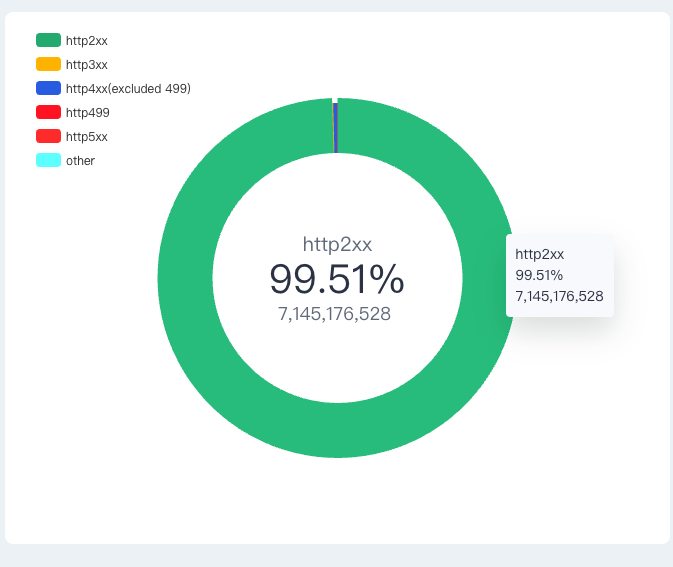Click the red http499 legend swatch

[x=48, y=112]
